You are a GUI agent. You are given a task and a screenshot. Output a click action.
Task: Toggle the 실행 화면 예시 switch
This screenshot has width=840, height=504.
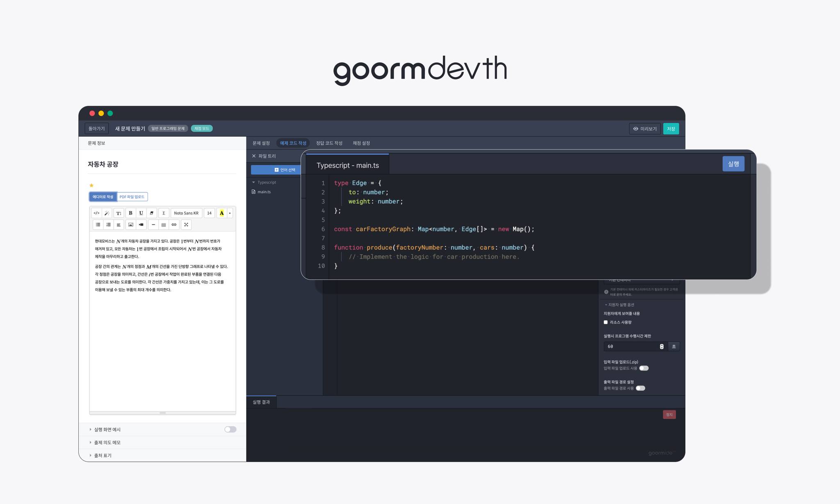(230, 429)
